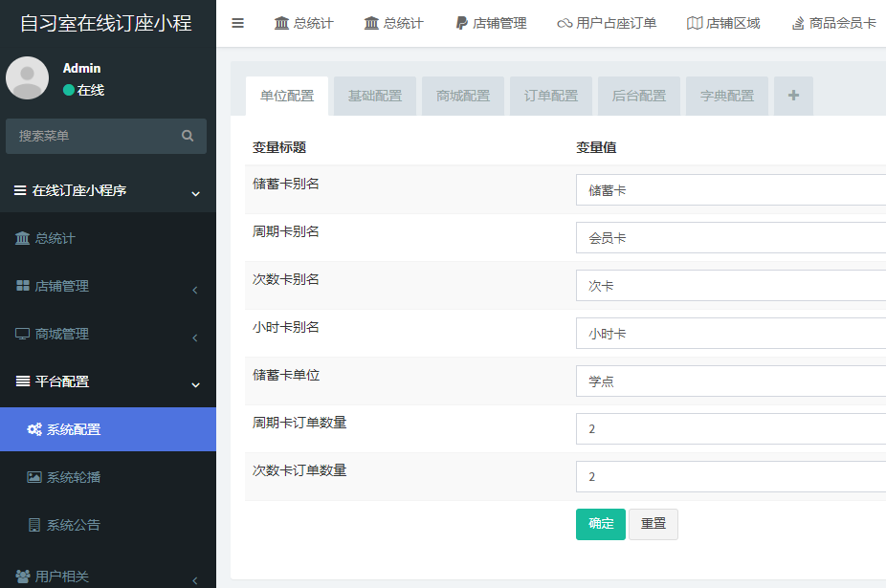886x588 pixels.
Task: Click the plus icon to add config tab
Action: click(793, 96)
